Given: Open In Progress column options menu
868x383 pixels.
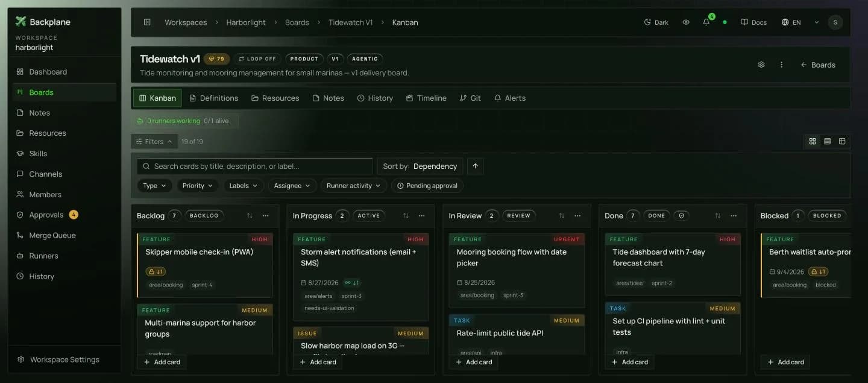Looking at the screenshot, I should tap(422, 216).
